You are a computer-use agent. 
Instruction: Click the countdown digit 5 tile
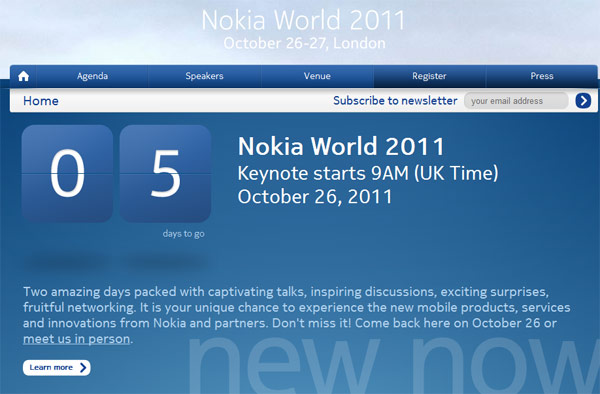(x=165, y=174)
